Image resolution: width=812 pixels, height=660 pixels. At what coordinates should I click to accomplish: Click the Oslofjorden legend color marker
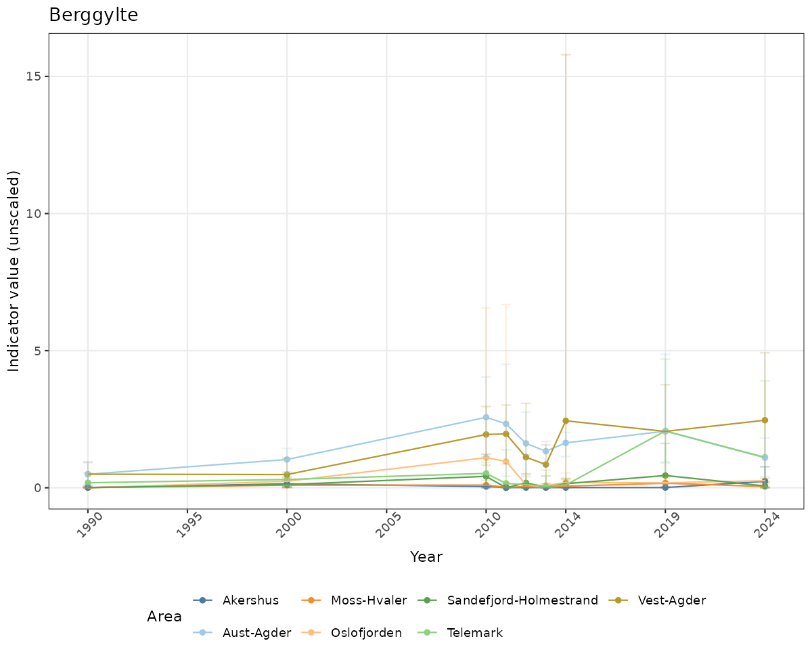point(312,633)
